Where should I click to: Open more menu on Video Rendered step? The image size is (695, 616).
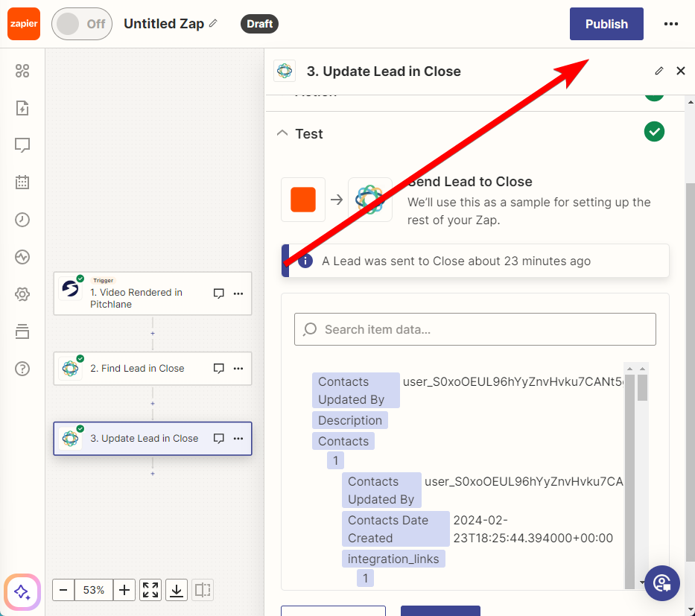[238, 293]
